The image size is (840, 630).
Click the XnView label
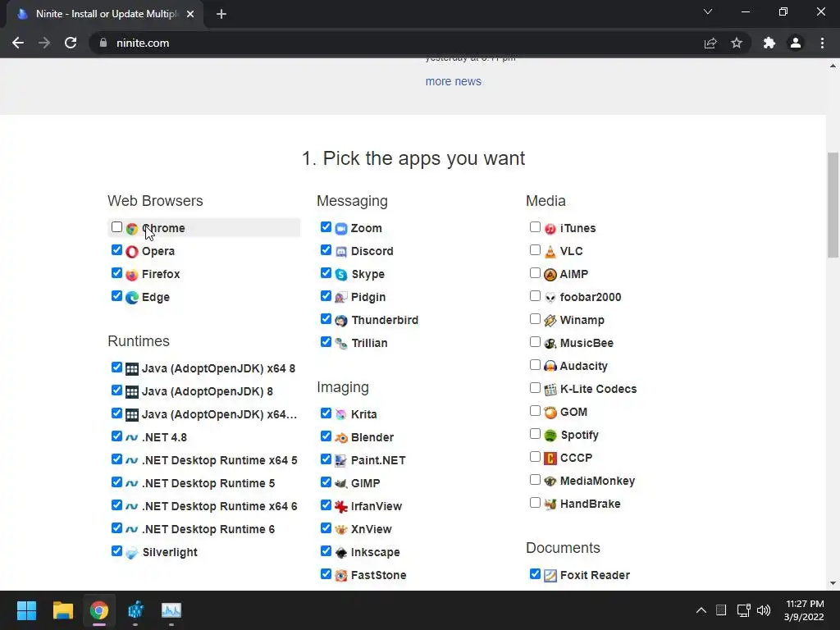pos(372,529)
